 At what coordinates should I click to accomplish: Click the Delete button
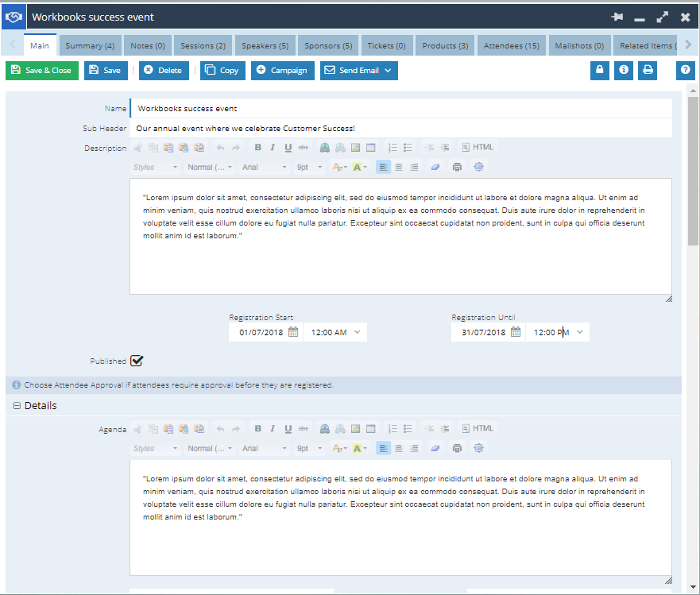(164, 71)
